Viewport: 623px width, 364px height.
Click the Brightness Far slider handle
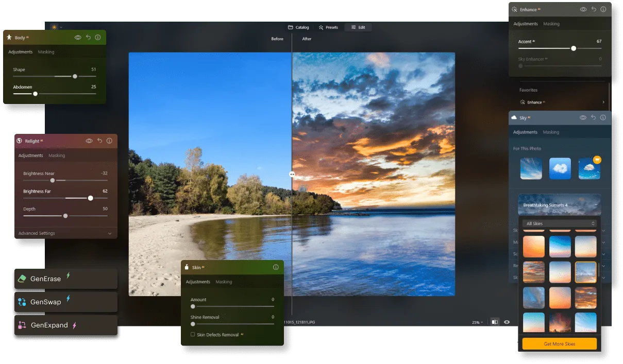point(91,198)
